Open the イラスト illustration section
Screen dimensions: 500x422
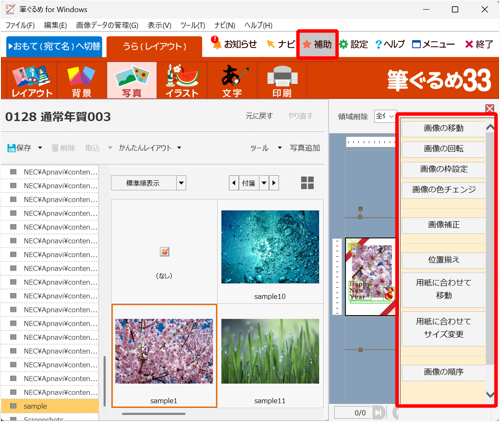182,81
